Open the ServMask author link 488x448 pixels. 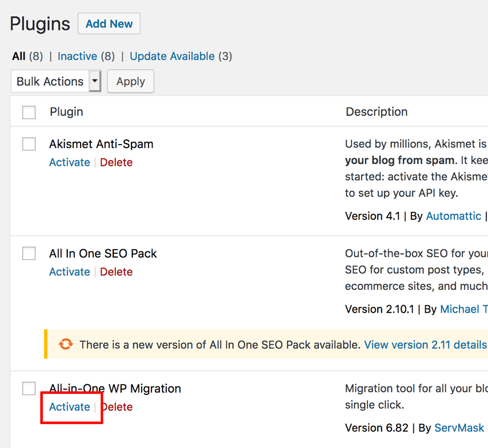(x=459, y=428)
